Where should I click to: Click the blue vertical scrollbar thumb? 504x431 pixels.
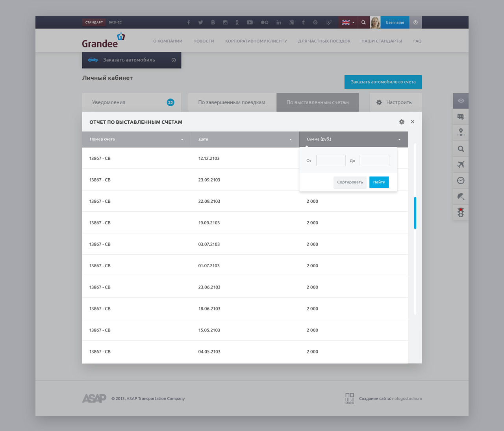point(415,213)
